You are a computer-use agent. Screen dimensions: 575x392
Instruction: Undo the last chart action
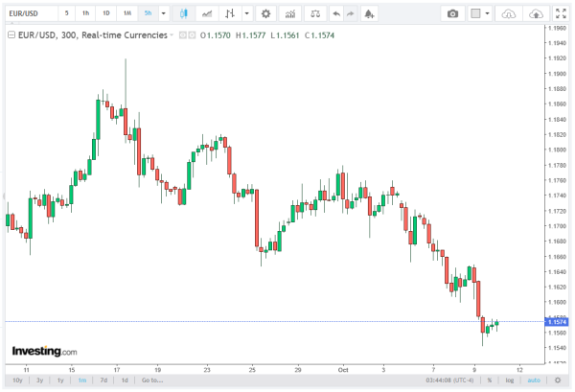[334, 14]
